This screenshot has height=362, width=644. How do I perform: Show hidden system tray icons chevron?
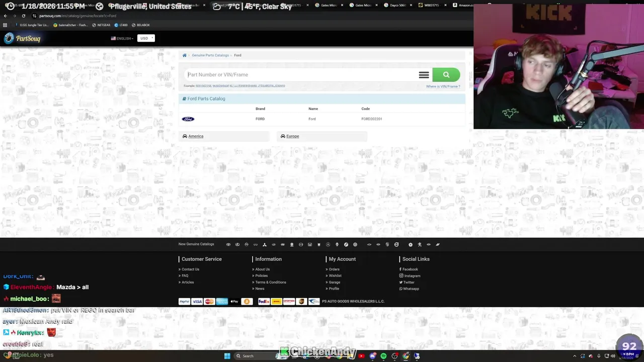coord(575,356)
